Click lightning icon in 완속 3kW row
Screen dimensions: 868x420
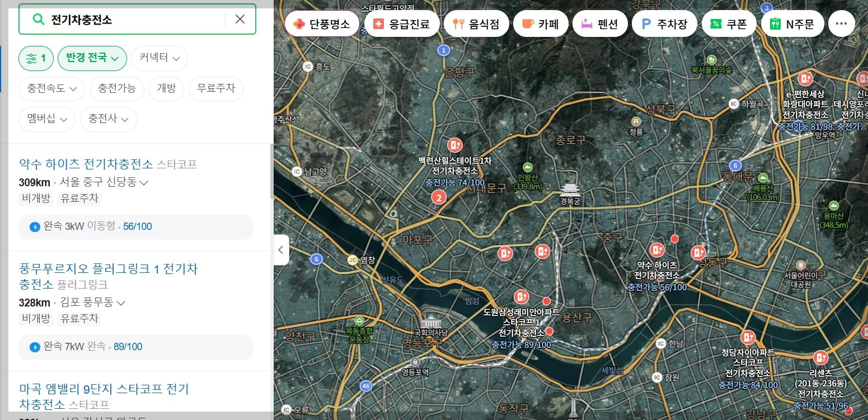pos(35,226)
